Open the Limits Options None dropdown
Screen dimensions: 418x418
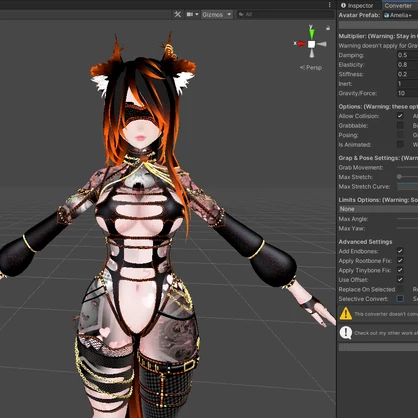click(x=378, y=209)
